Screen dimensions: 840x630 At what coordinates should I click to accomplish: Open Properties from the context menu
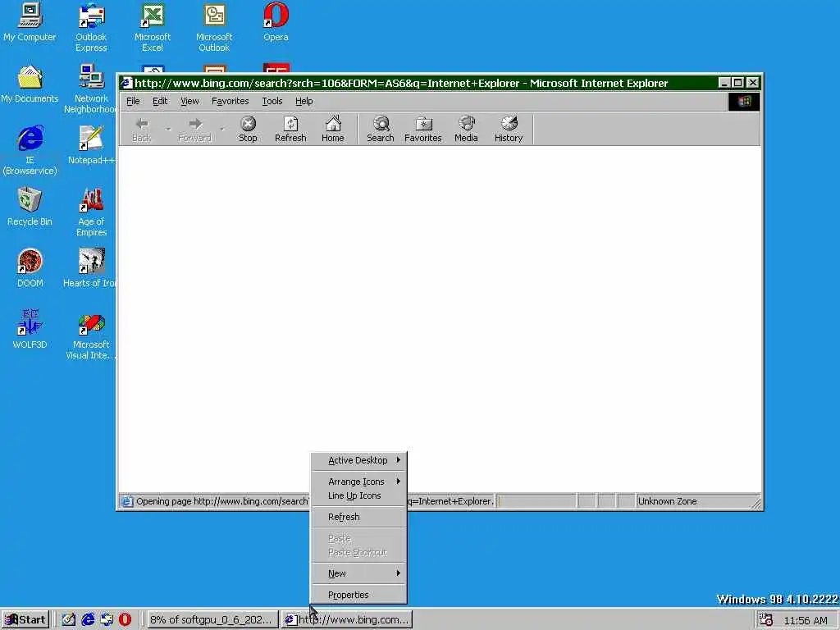[359, 595]
